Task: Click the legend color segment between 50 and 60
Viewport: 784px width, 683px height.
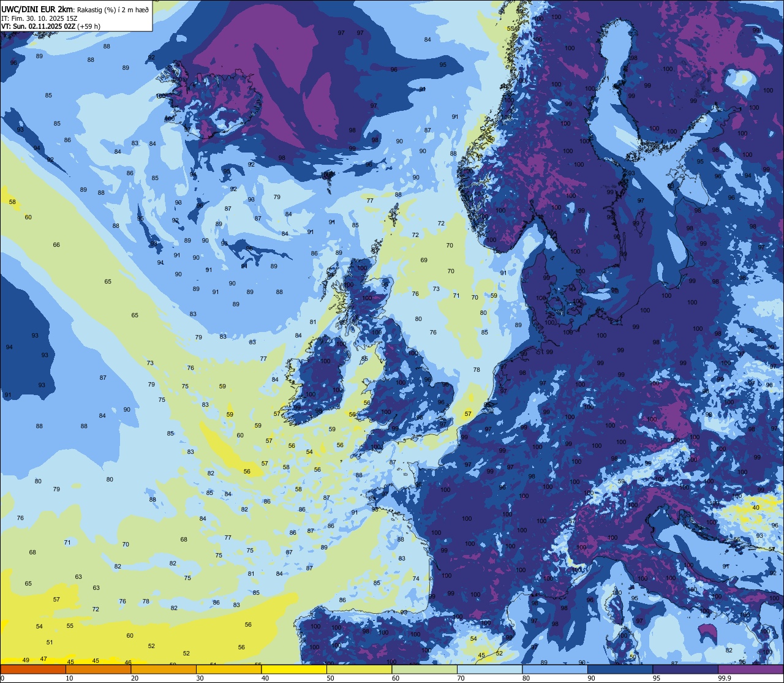Action: (359, 669)
